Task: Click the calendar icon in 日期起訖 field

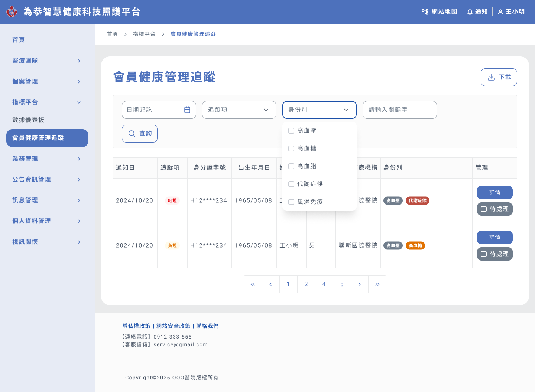Action: (x=187, y=110)
